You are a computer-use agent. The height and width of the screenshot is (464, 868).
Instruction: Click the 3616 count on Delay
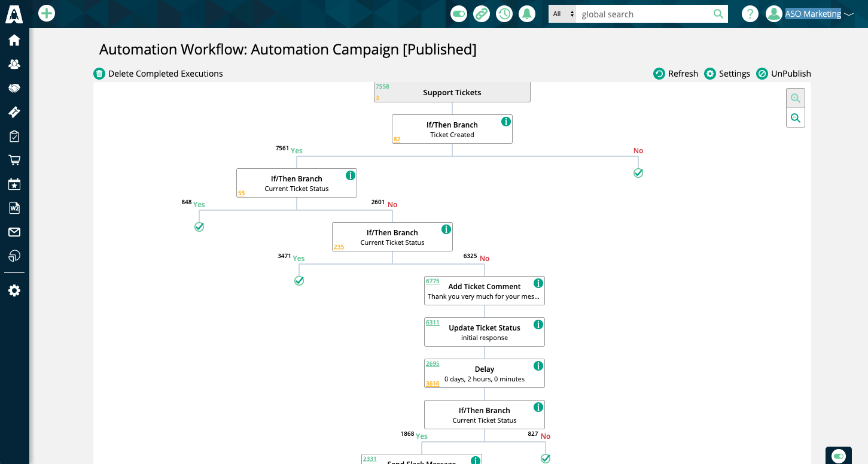(433, 383)
